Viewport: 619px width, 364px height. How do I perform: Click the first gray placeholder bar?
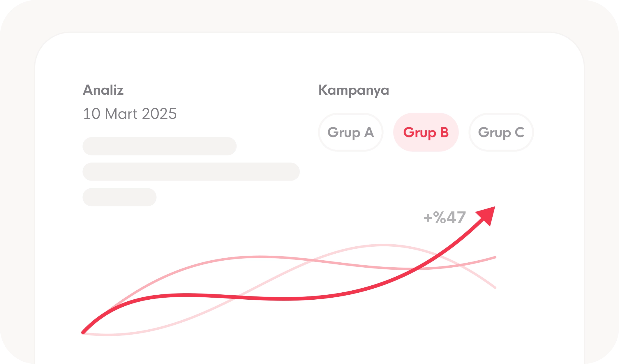coord(159,146)
